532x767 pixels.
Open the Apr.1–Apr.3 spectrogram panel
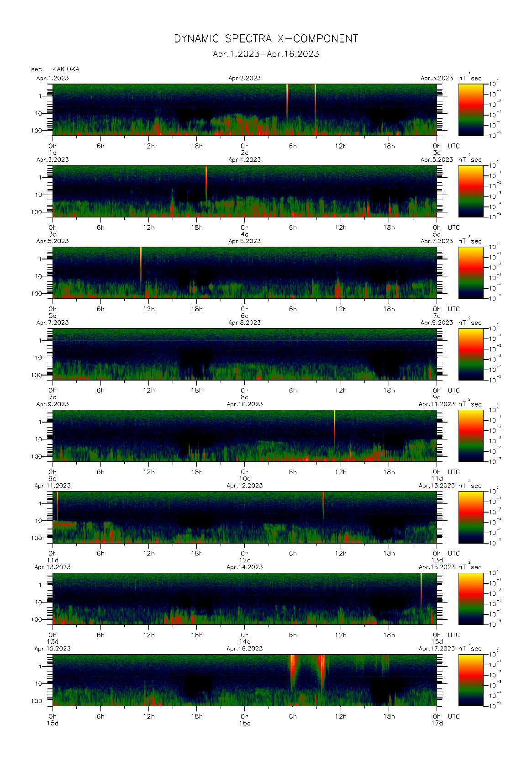[x=245, y=110]
